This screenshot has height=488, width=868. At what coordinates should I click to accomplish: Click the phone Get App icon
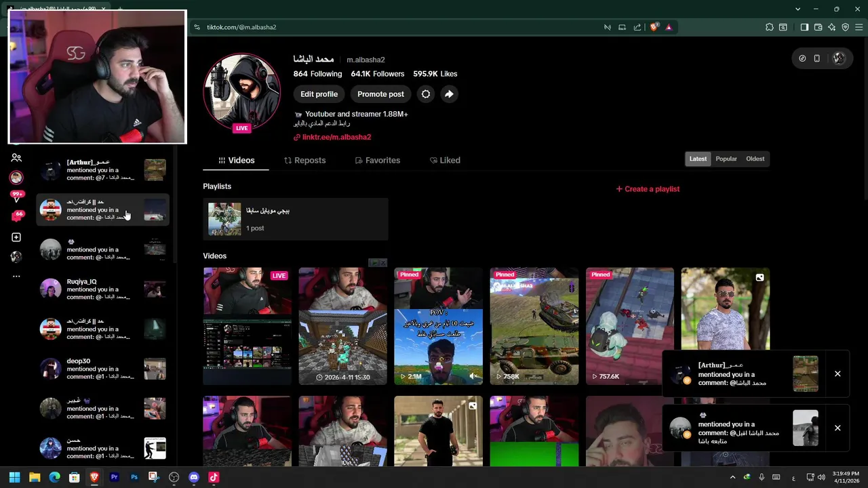[817, 58]
